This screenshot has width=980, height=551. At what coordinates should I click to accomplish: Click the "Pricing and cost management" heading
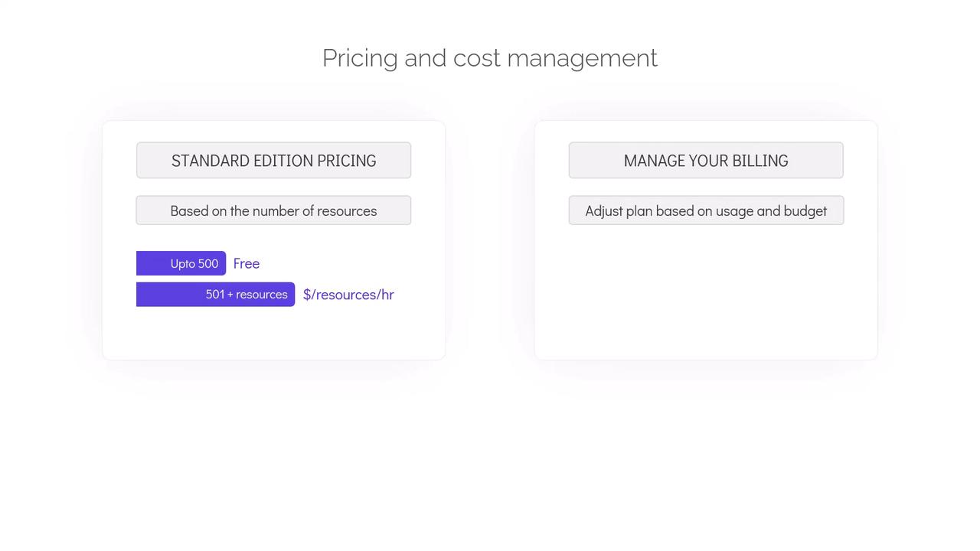(490, 58)
